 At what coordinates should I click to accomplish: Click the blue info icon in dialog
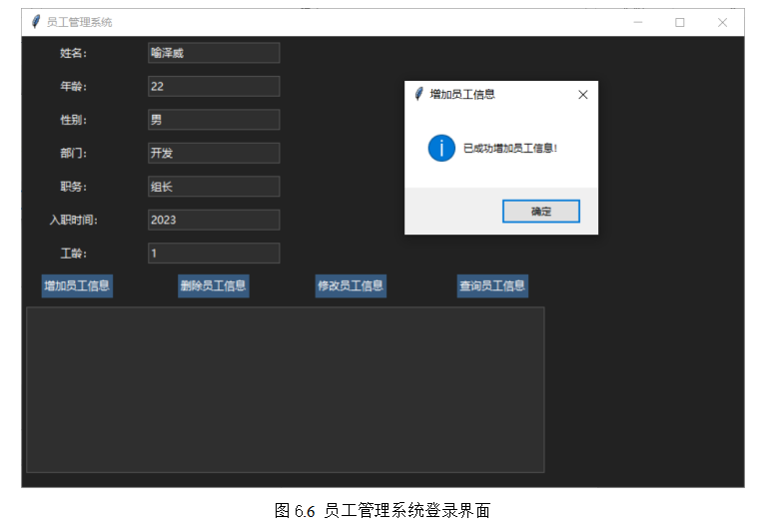pyautogui.click(x=441, y=148)
